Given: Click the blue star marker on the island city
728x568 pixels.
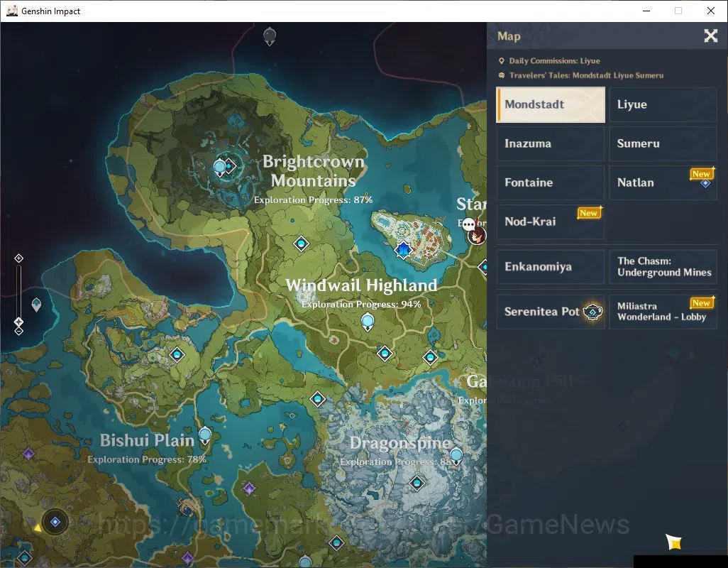Looking at the screenshot, I should pos(403,250).
